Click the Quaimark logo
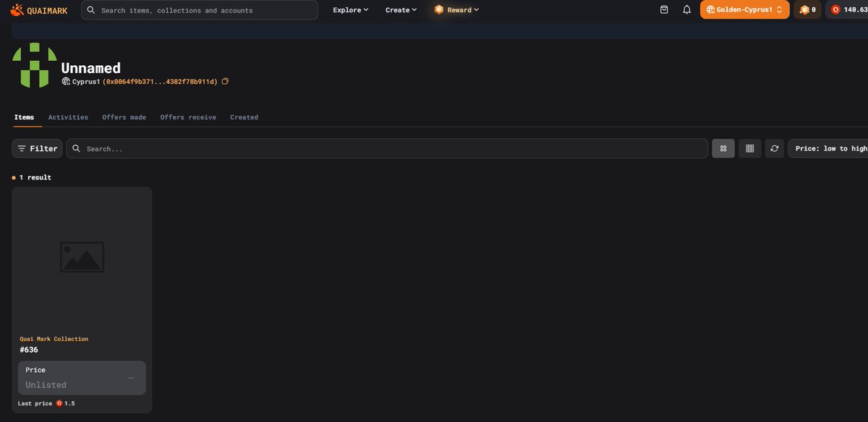Screen dimensions: 868x422 (39, 10)
